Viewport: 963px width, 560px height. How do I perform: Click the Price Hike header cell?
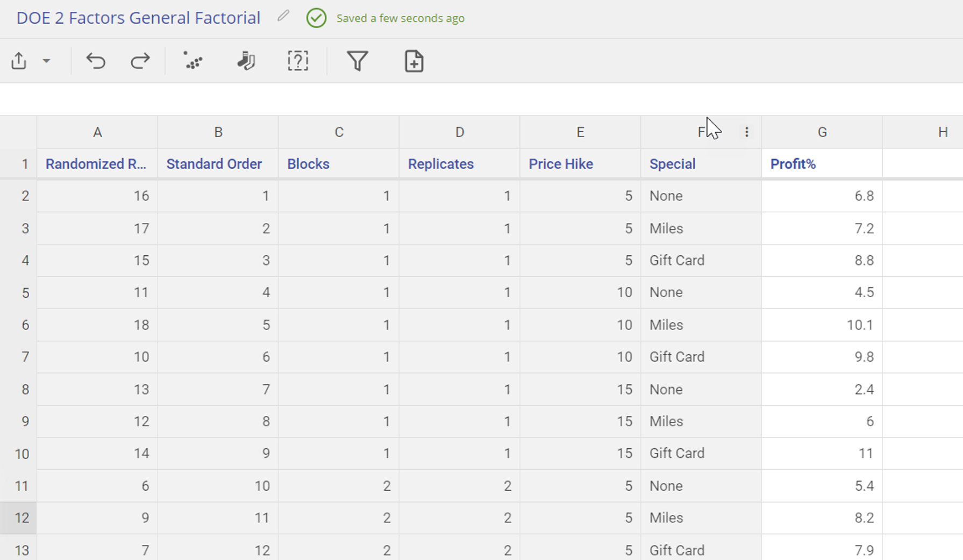pos(580,164)
